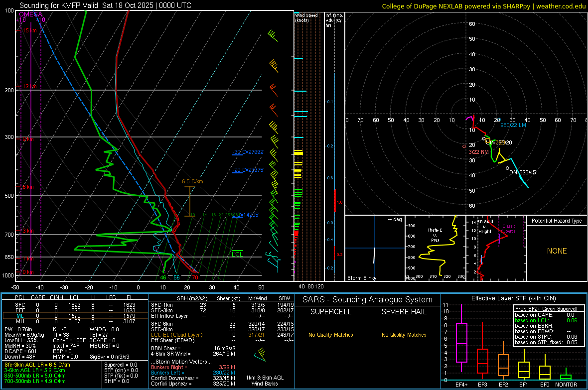Click the 'Inf. Temp. Adv.' column header

coord(334,20)
